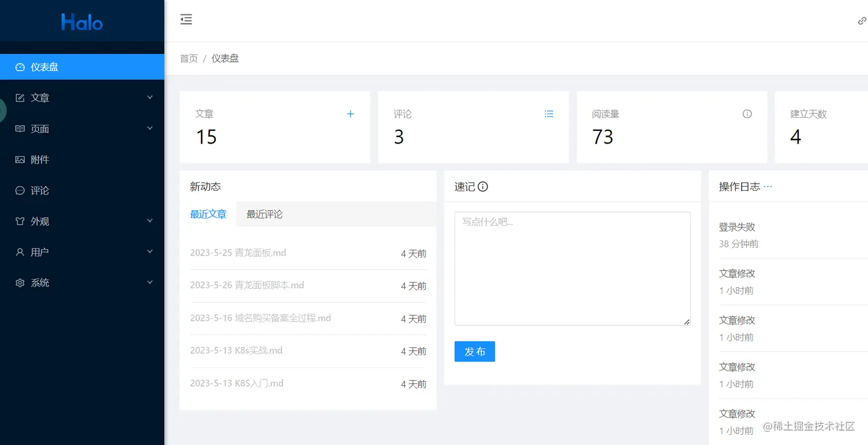Click the 发布 button

click(475, 351)
